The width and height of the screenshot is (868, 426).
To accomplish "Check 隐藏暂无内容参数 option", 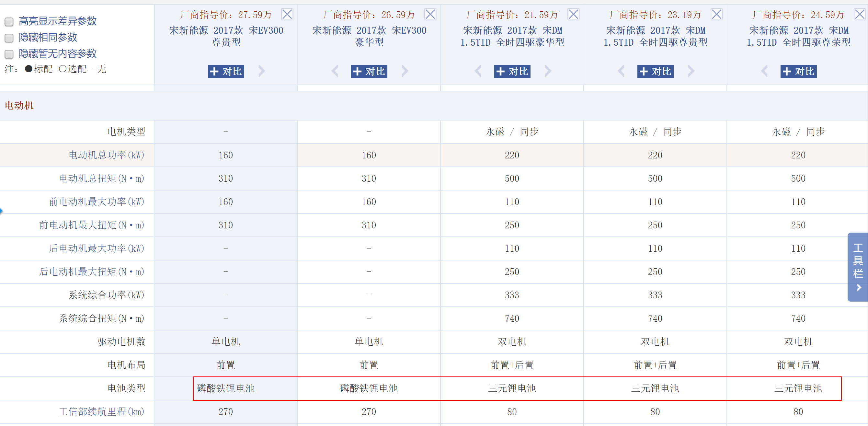I will pyautogui.click(x=9, y=54).
